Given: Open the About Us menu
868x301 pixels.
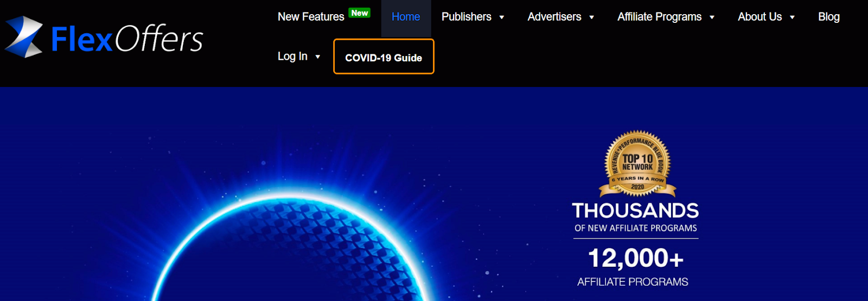Looking at the screenshot, I should pos(759,17).
